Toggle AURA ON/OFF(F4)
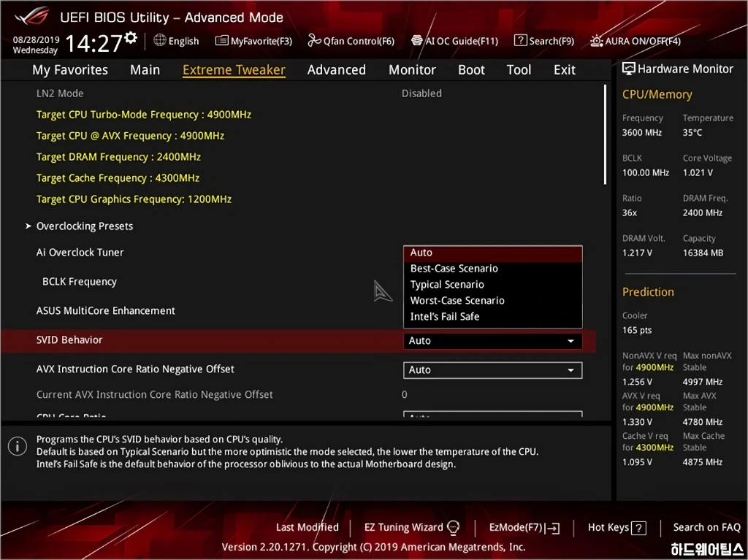748x560 pixels. click(636, 41)
